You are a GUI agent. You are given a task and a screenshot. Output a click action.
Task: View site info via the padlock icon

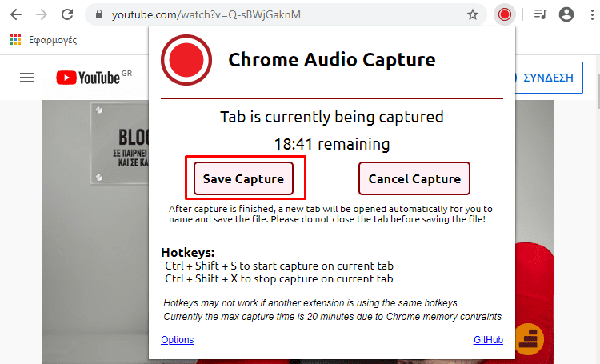pos(99,14)
